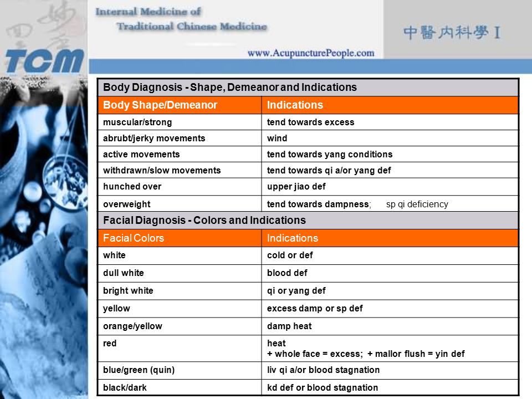Select the 'qi or yang def' cell
Viewport: 532px width, 399px height.
click(390, 291)
